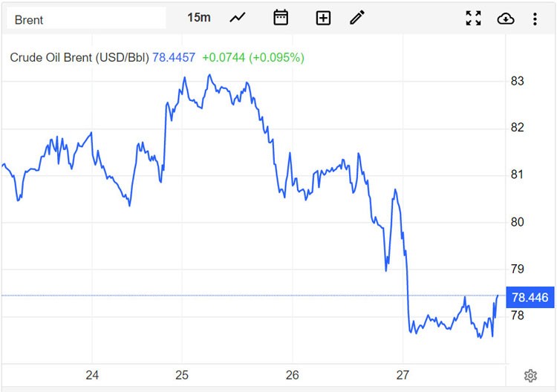Click the 83 price axis label
Viewport: 557px width, 392px height.
pos(518,81)
